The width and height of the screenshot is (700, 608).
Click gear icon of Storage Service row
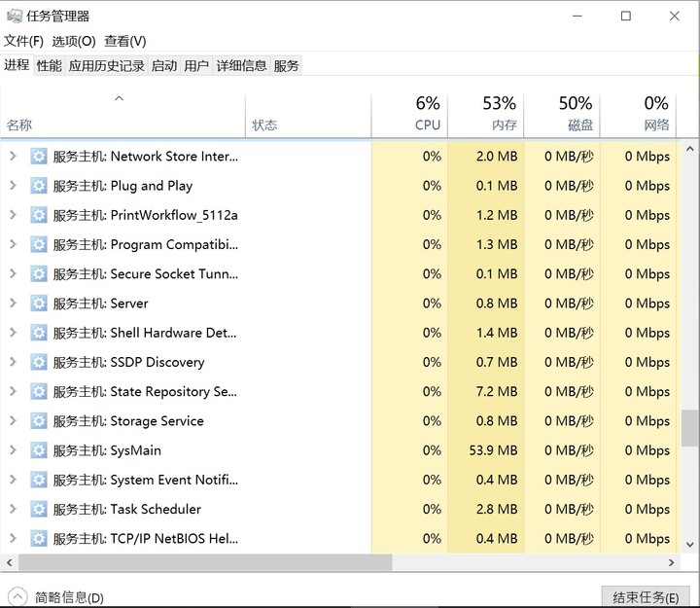(x=39, y=421)
